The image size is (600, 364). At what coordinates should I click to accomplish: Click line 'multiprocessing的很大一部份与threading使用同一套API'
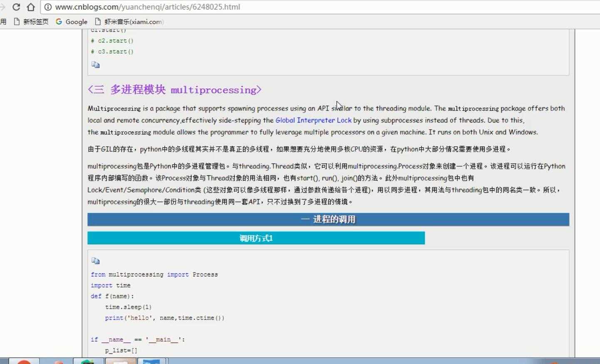[x=221, y=202]
